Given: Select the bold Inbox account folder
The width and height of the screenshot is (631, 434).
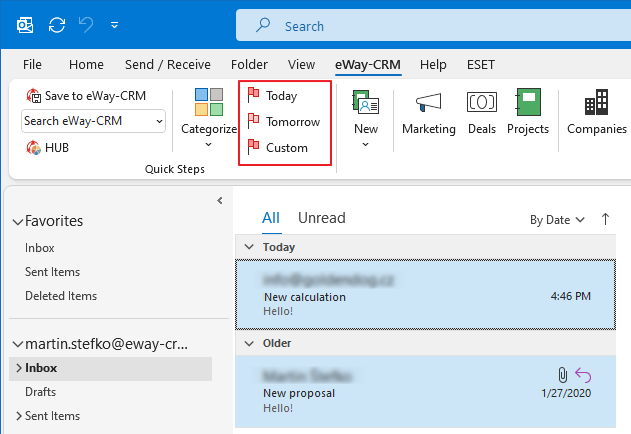Looking at the screenshot, I should (x=110, y=368).
